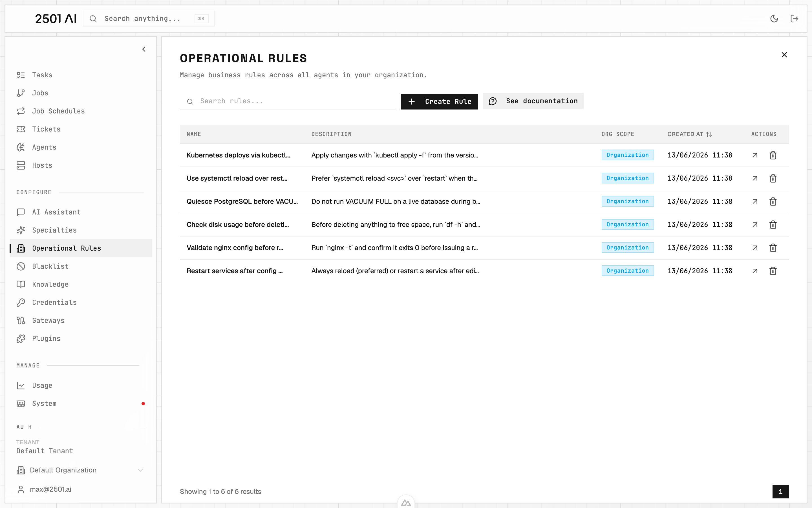Open the Kubernetes deploys rule arrow
The image size is (812, 508).
(x=755, y=155)
